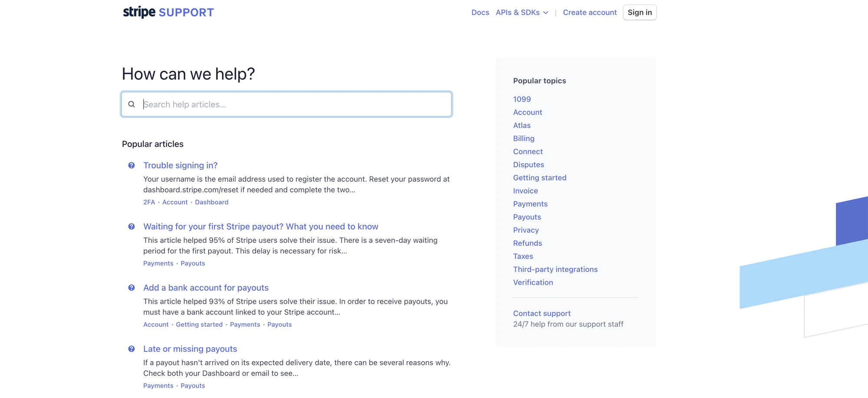Open the Disputes popular topic
868x398 pixels.
tap(529, 164)
